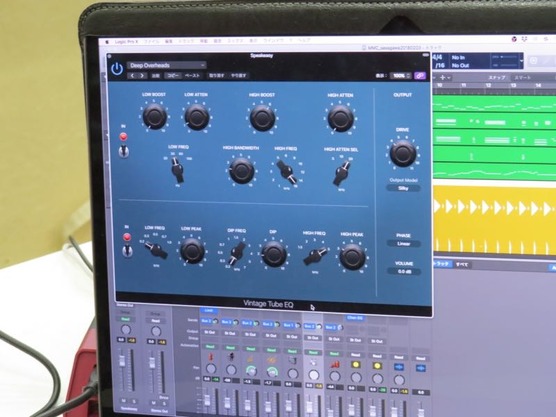Click the スマート button above the ruler

pos(523,77)
